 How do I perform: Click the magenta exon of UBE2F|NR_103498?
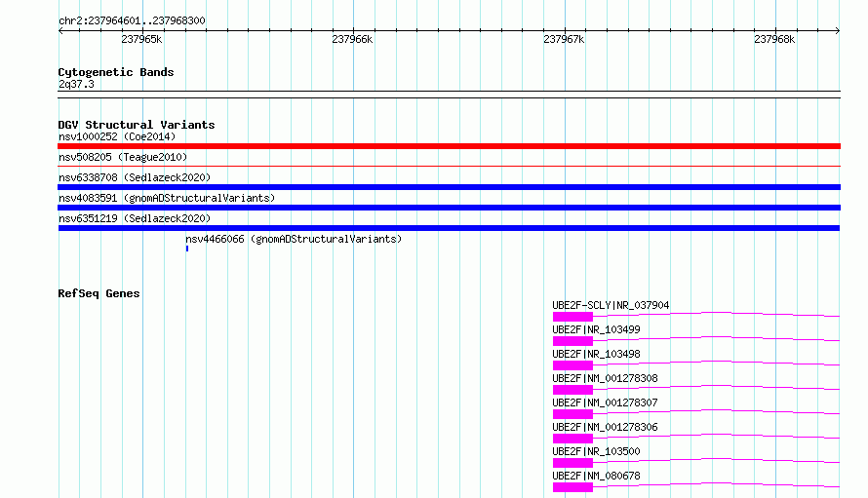click(x=572, y=365)
